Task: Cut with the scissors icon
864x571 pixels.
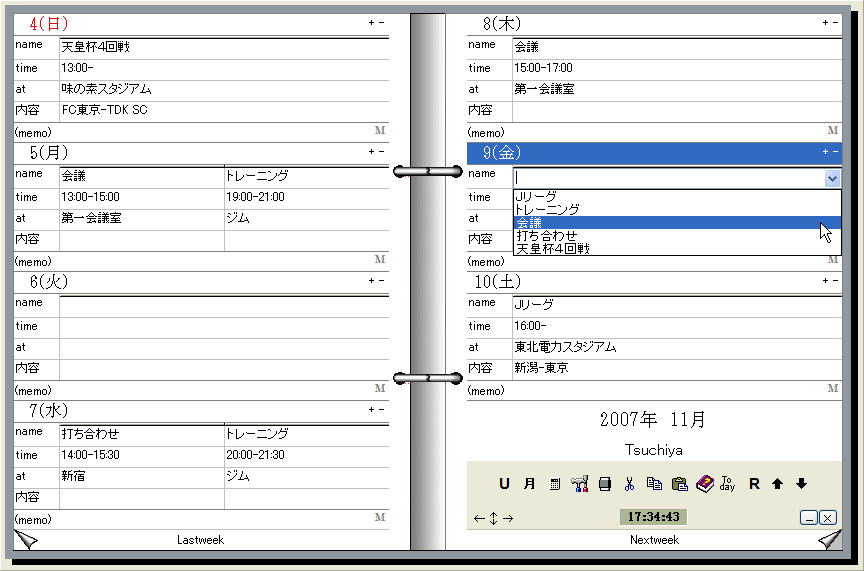Action: 629,484
